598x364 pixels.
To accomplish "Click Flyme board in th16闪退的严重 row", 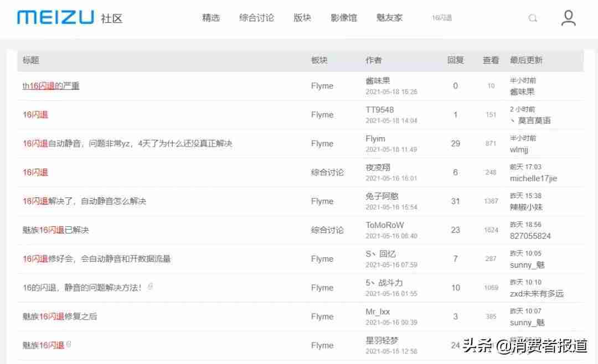I will click(322, 86).
